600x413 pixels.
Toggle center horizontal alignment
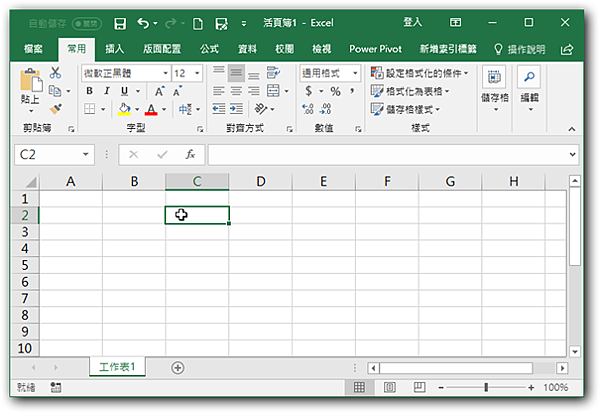pyautogui.click(x=236, y=91)
